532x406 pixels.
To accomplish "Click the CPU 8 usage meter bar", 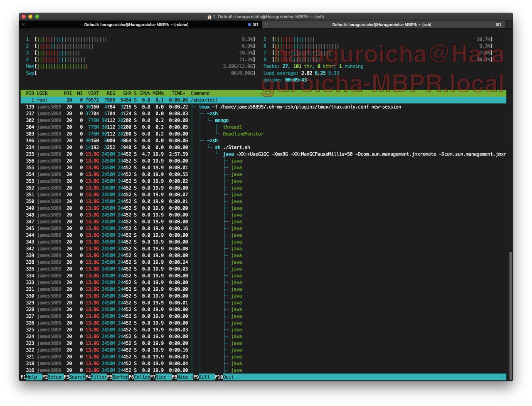I will tap(382, 59).
